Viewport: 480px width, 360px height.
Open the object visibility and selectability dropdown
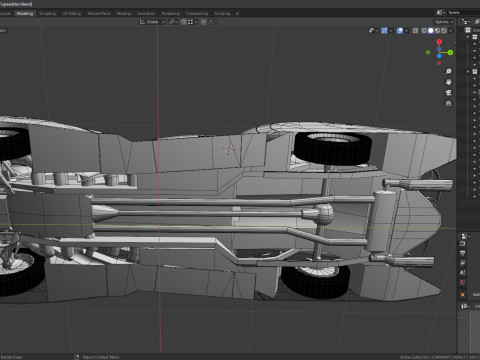(x=373, y=30)
